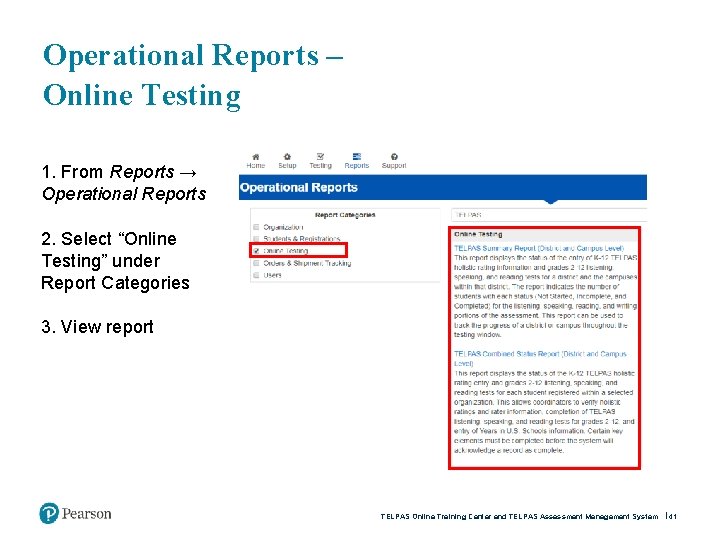
Task: Click the Reports menu label
Action: coord(357,166)
